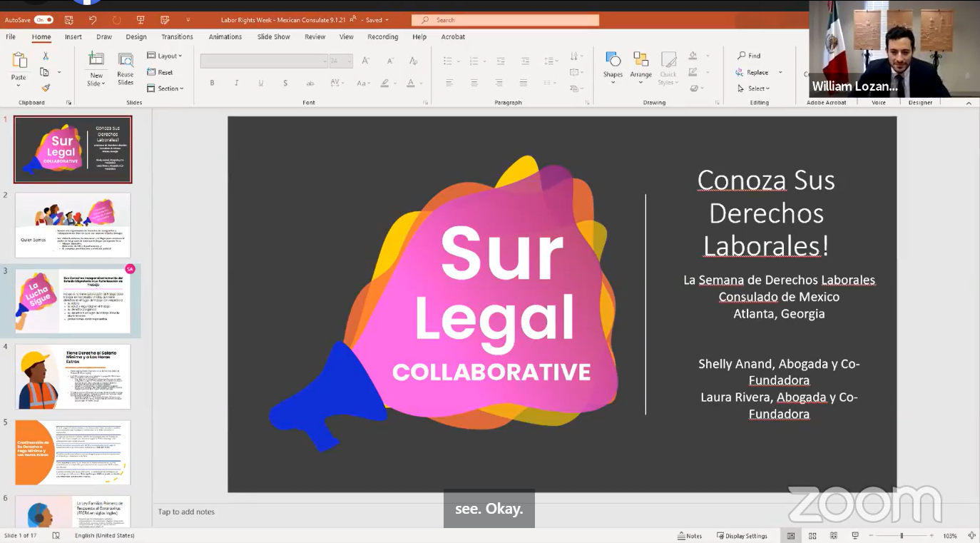
Task: Click the zoom slider handle
Action: [902, 536]
